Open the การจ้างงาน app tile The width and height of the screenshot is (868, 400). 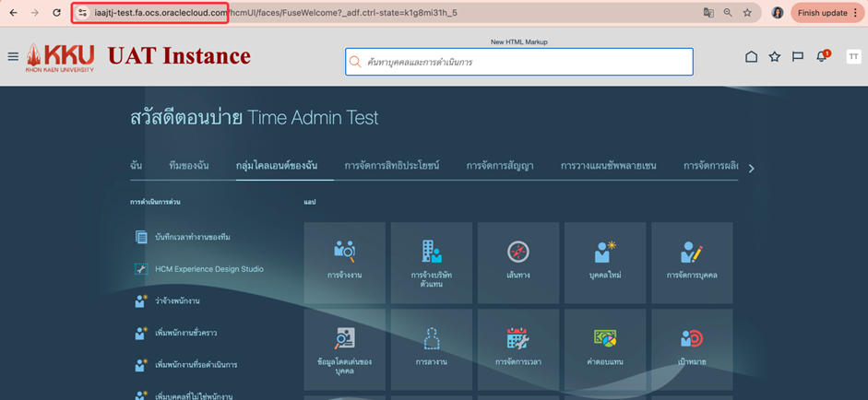pyautogui.click(x=345, y=262)
